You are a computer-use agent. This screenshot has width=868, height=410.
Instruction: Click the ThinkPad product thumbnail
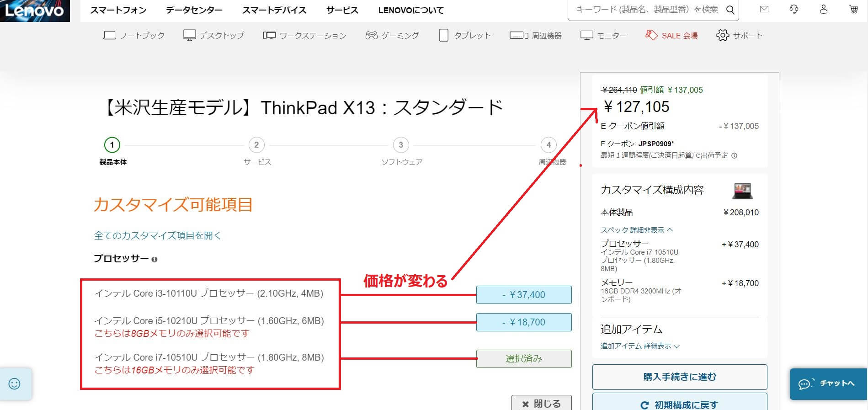742,191
